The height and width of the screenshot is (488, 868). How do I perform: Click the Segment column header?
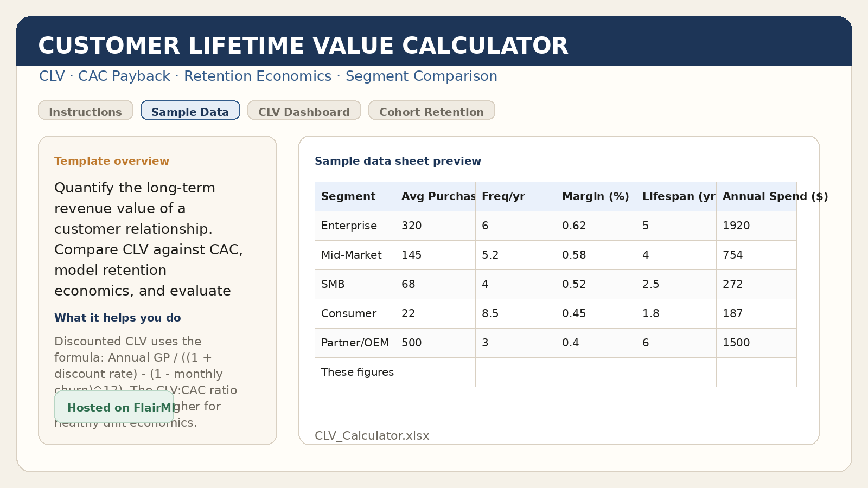(348, 196)
